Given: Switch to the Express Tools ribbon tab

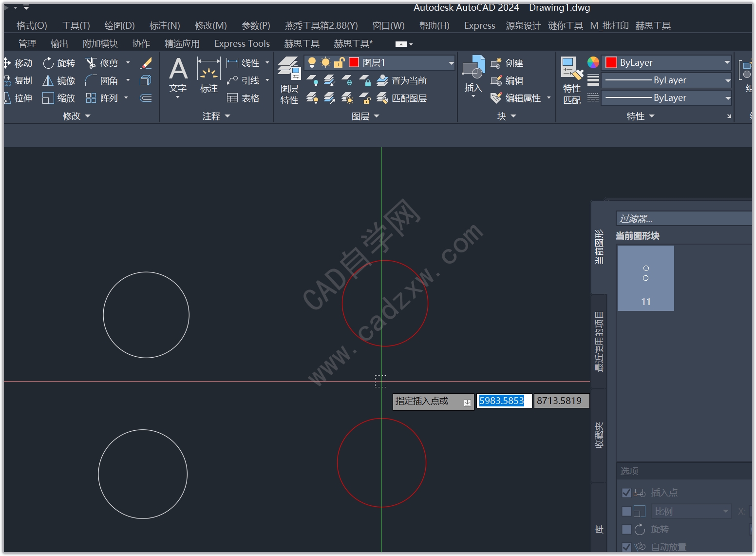Looking at the screenshot, I should (x=242, y=43).
